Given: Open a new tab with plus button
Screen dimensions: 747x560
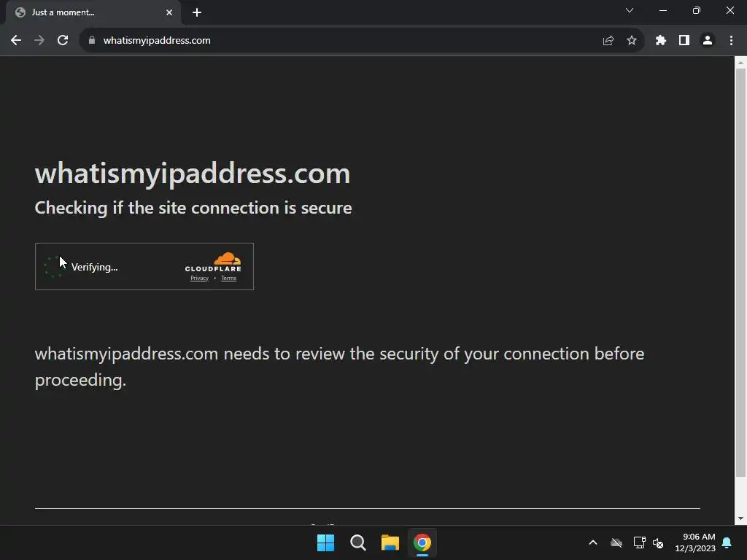Looking at the screenshot, I should coord(197,12).
